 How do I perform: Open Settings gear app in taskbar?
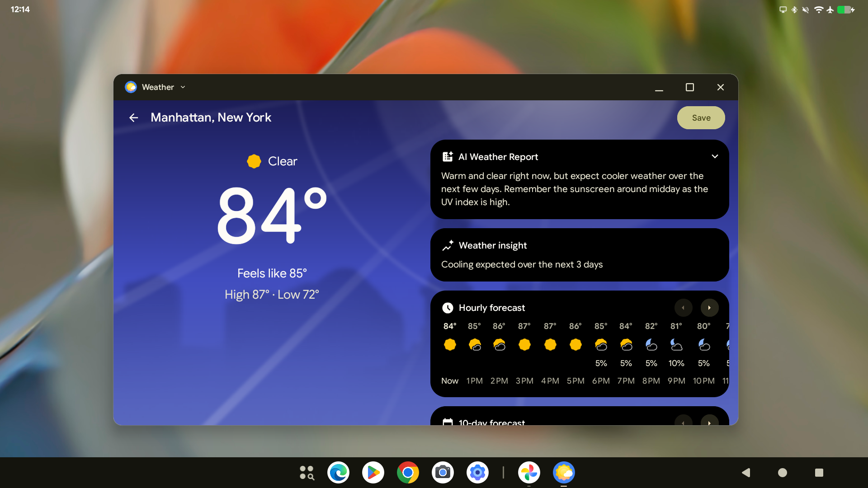tap(477, 473)
